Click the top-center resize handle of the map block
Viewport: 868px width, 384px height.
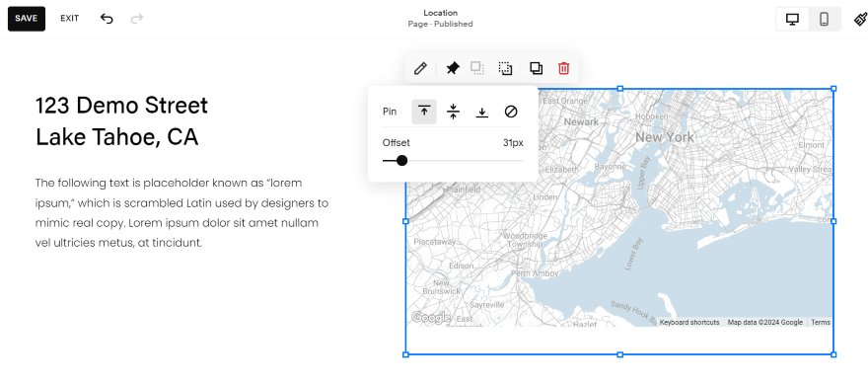click(620, 89)
